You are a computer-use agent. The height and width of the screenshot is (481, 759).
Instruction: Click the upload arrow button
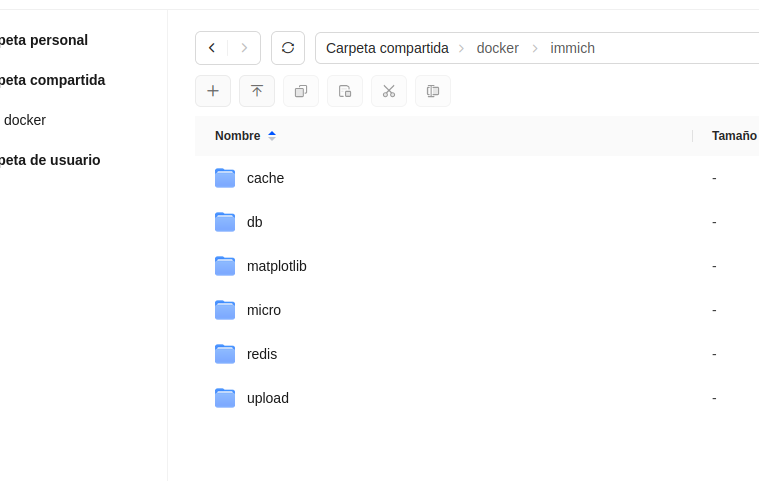tap(257, 91)
